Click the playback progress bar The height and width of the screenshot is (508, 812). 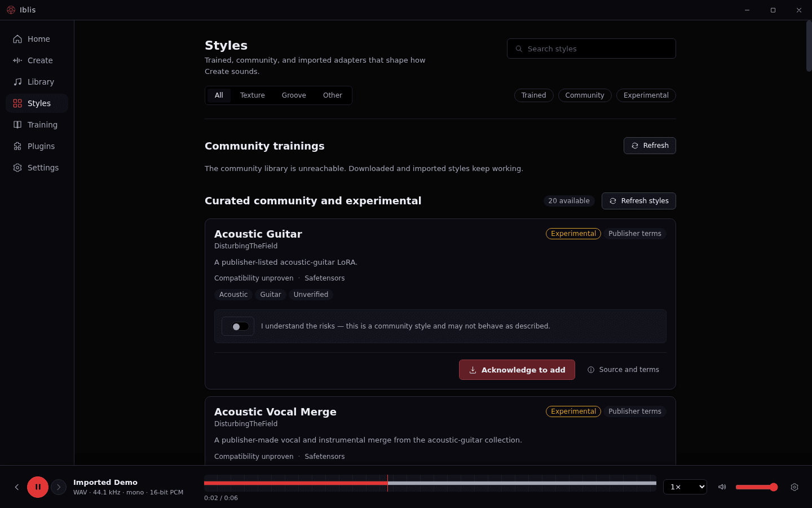pos(430,483)
